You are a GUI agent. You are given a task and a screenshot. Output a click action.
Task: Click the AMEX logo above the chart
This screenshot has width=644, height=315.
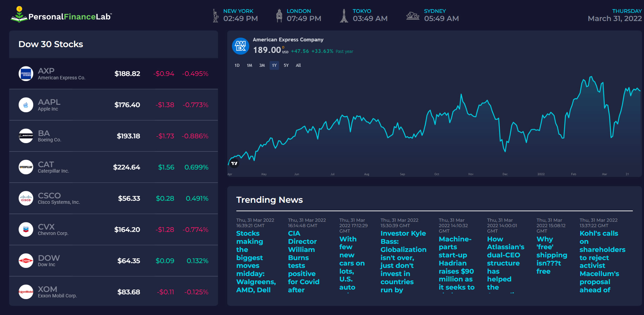pyautogui.click(x=240, y=46)
